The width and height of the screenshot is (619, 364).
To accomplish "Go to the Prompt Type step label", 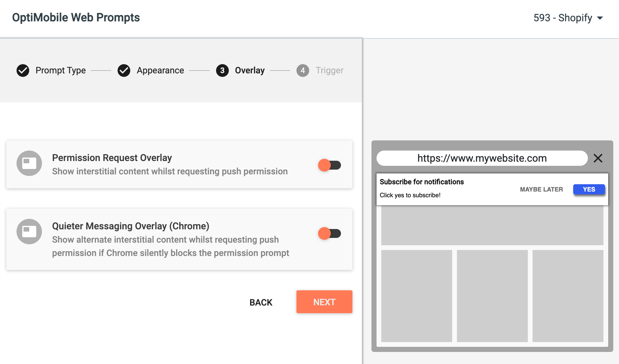I will 61,70.
